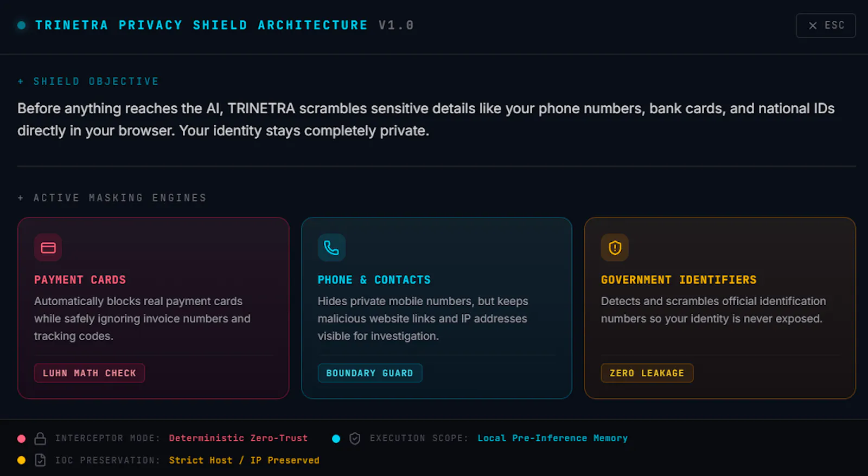The height and width of the screenshot is (476, 868).
Task: Click the phone numbers description text
Action: point(423,319)
